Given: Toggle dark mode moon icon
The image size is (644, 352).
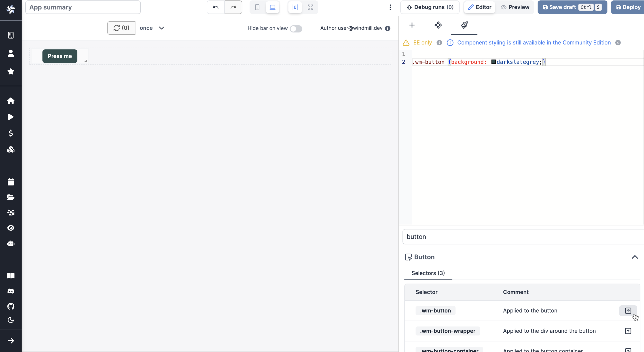Looking at the screenshot, I should click(11, 320).
